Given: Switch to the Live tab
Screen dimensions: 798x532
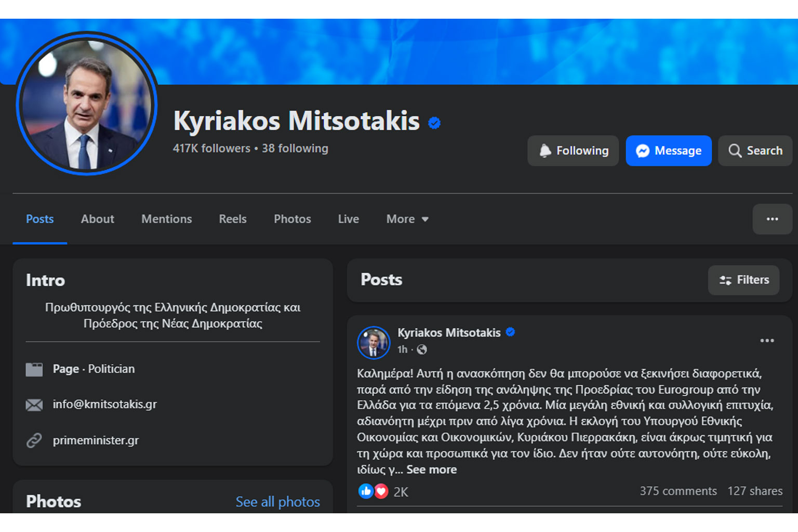Looking at the screenshot, I should pyautogui.click(x=349, y=219).
